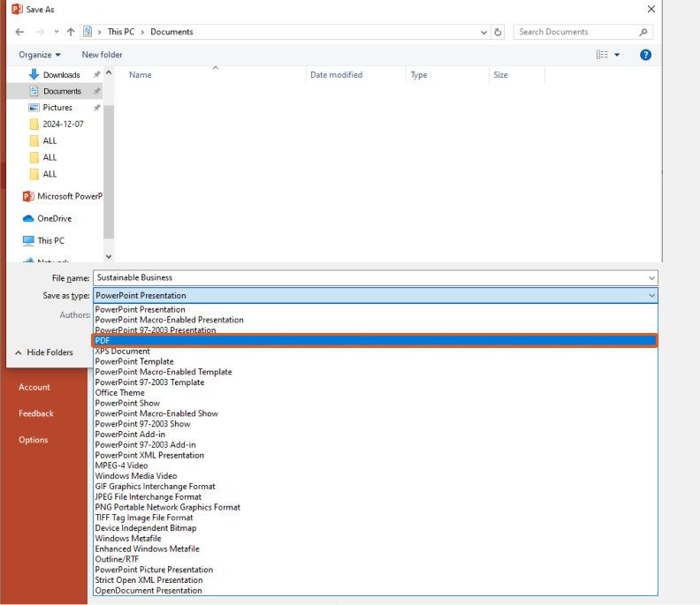Select PNG Portable Network Graphics Format
Viewport: 700px width, 605px height.
(x=376, y=507)
